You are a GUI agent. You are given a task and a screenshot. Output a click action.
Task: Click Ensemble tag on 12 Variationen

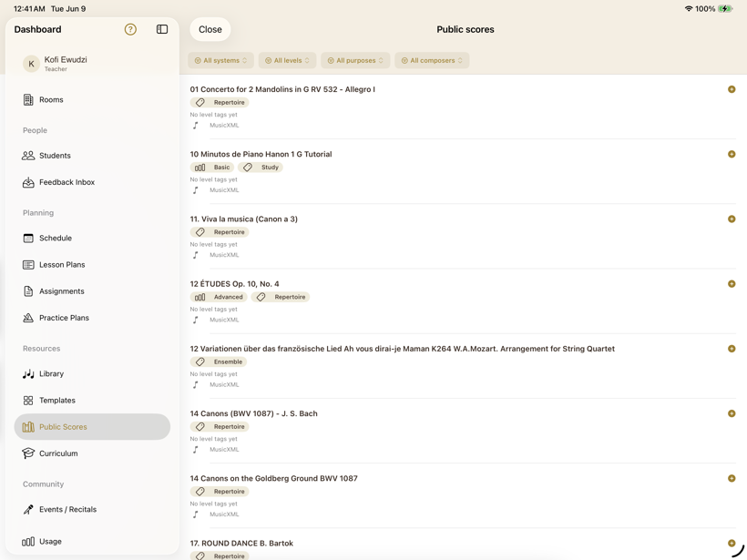(x=219, y=361)
